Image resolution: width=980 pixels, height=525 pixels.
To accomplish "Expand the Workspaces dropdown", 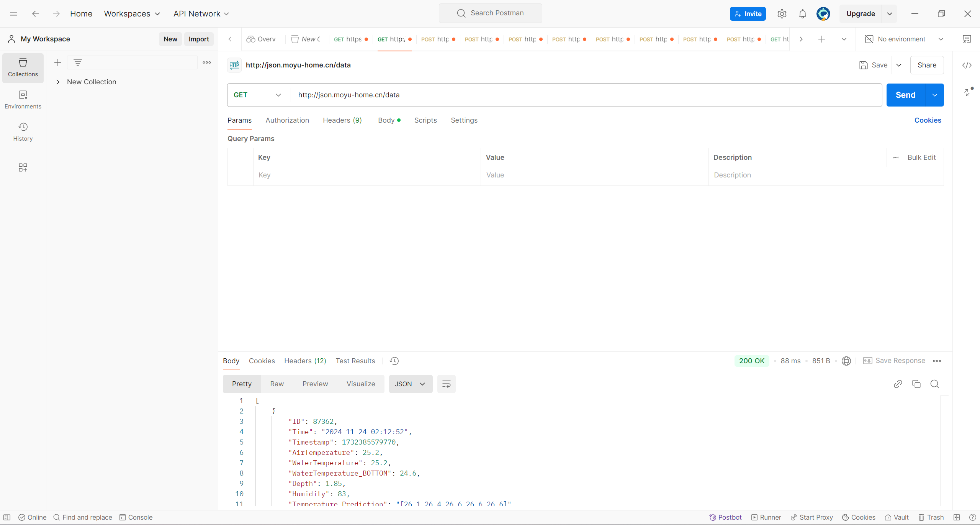I will (x=132, y=14).
